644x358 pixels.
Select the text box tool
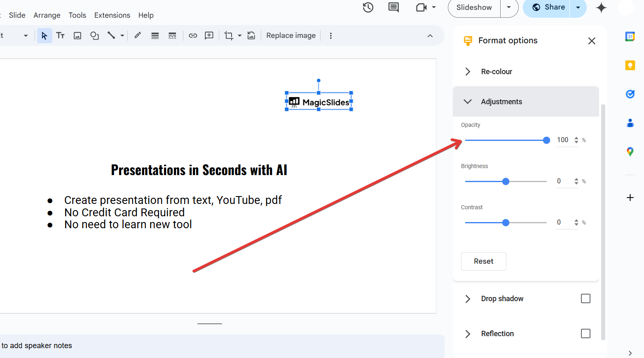click(x=61, y=36)
